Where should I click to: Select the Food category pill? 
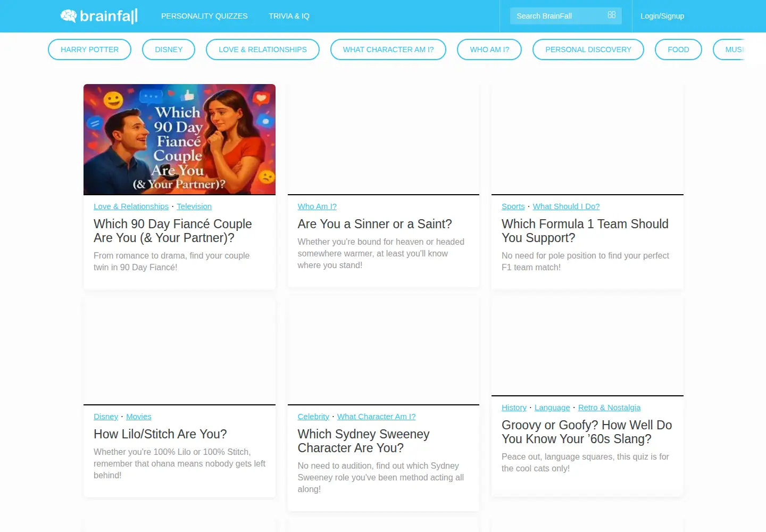coord(678,49)
